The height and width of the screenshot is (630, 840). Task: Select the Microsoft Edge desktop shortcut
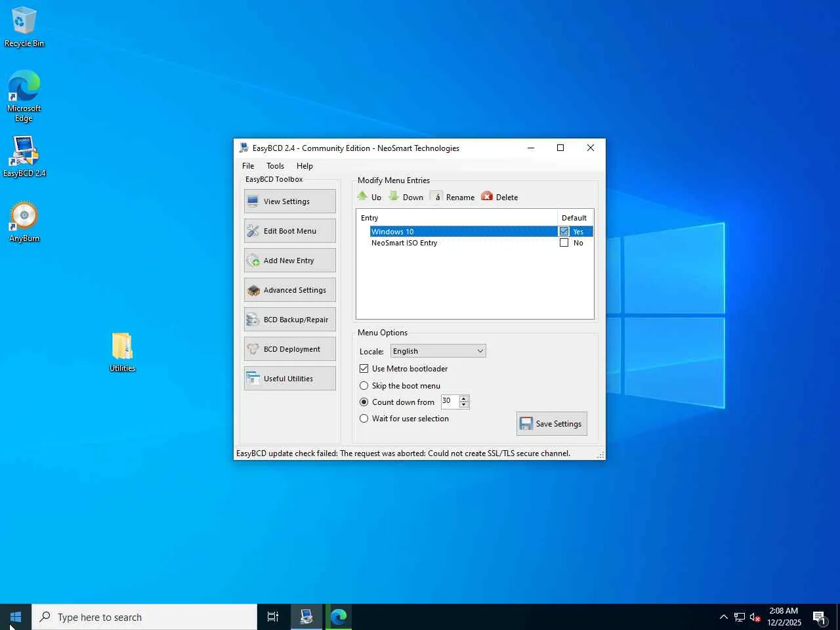coord(24,96)
